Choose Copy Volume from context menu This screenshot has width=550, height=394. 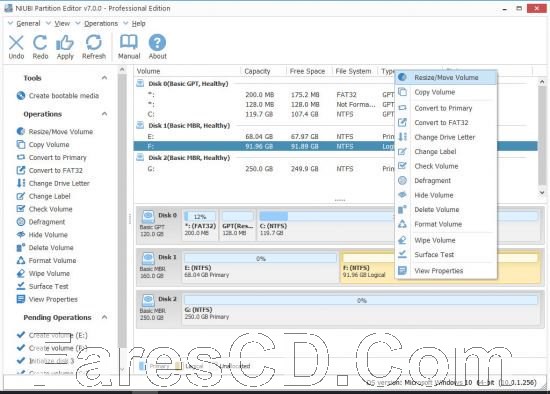[446, 92]
